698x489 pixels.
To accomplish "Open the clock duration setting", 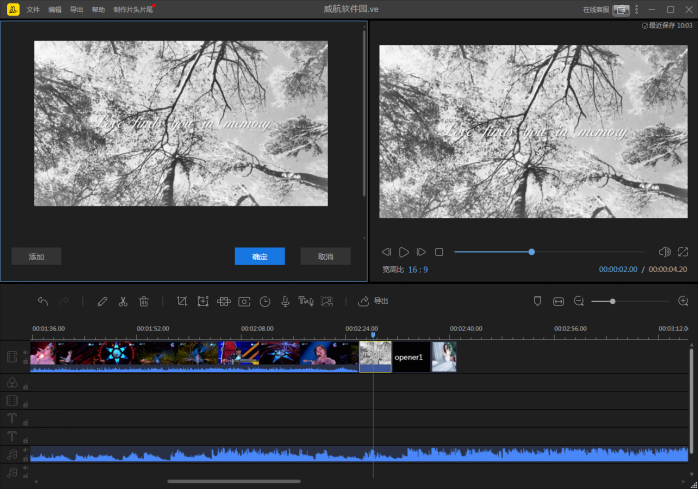I will pyautogui.click(x=265, y=301).
